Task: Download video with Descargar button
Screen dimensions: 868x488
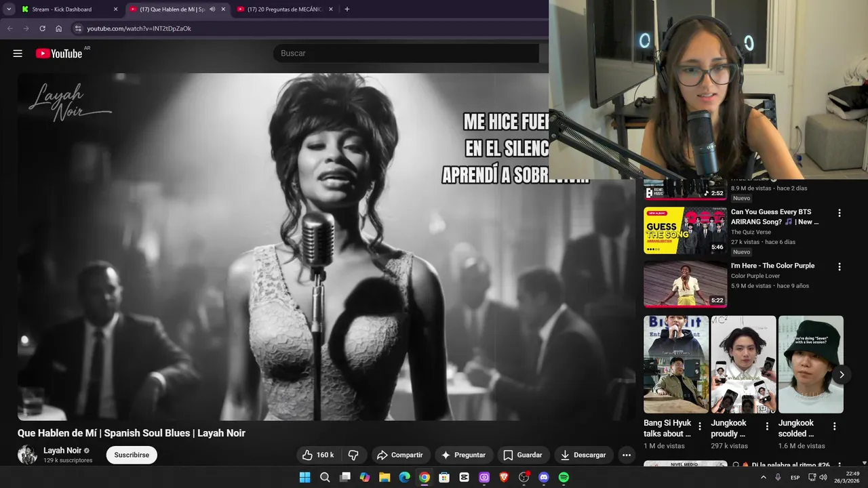Action: [x=583, y=455]
